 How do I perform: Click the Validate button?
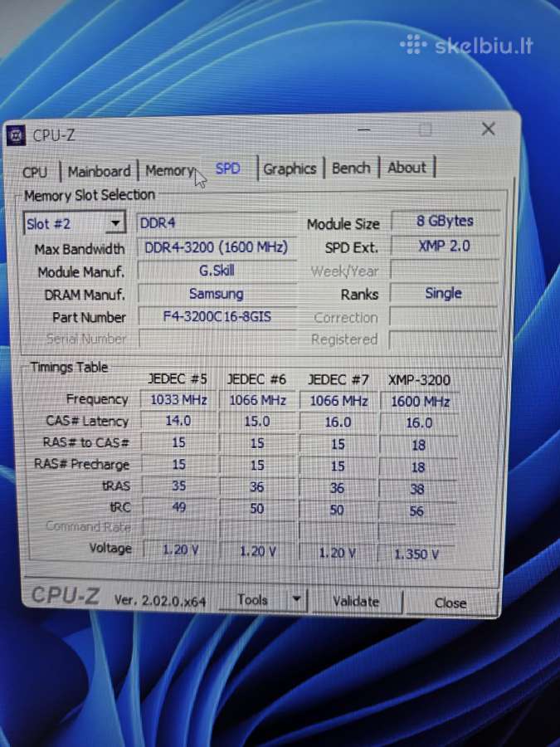pyautogui.click(x=356, y=601)
